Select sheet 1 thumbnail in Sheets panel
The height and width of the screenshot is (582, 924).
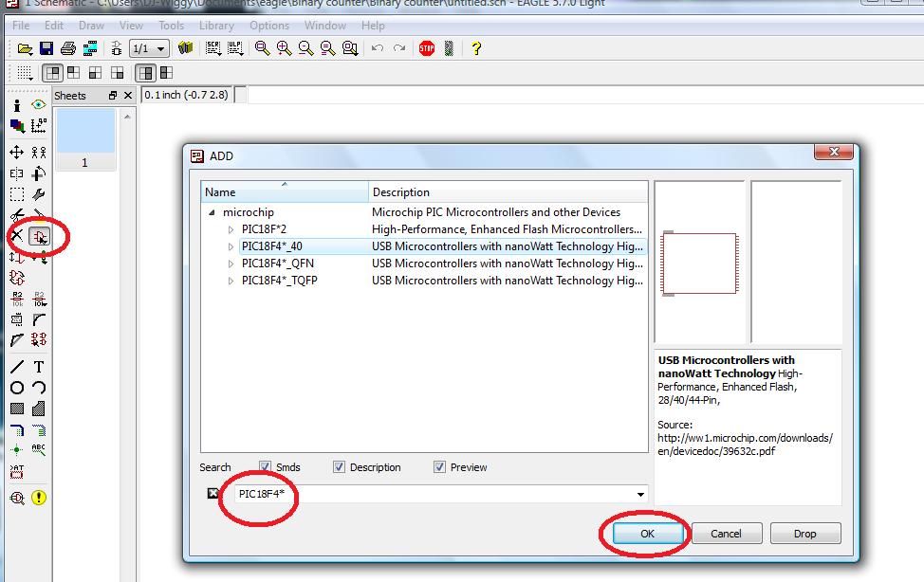[84, 140]
